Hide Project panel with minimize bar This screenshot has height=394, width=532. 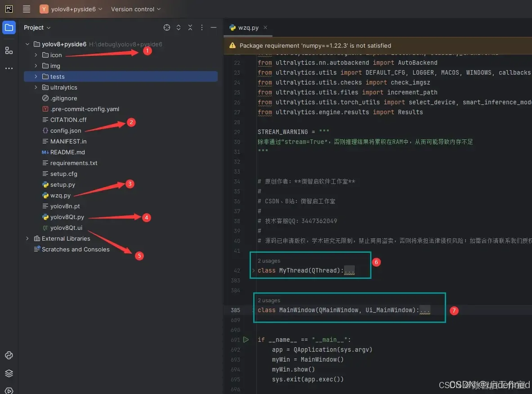pyautogui.click(x=213, y=27)
